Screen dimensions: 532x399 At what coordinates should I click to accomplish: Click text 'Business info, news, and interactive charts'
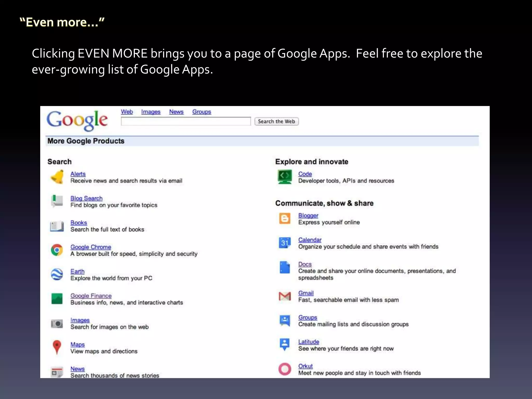[127, 303]
